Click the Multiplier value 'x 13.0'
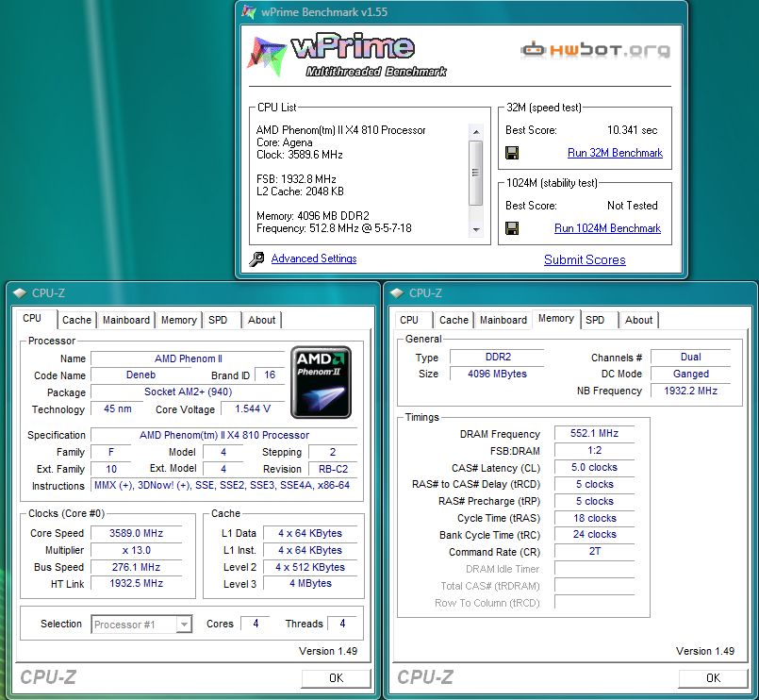 click(136, 550)
